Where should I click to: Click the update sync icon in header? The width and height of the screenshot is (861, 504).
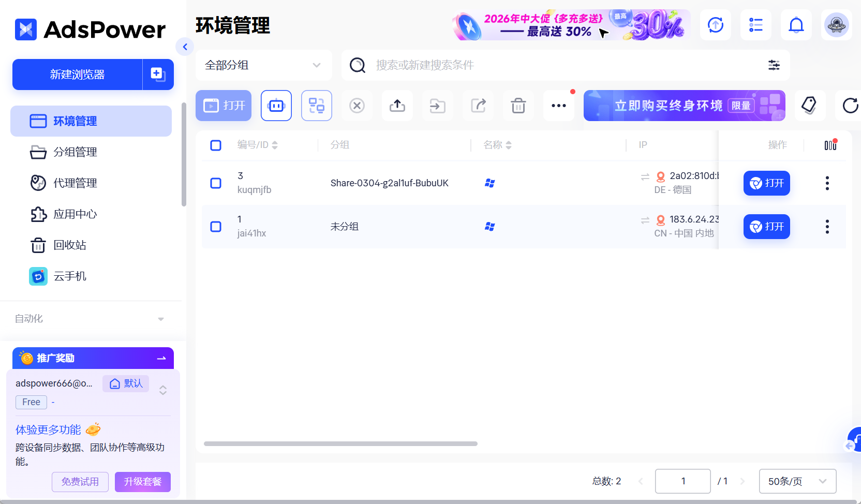(716, 25)
